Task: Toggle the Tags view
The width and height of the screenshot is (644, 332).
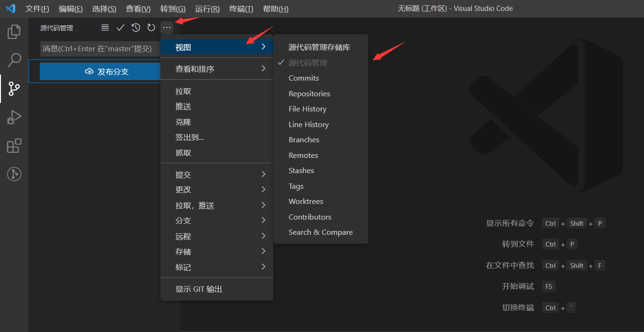Action: (321, 186)
